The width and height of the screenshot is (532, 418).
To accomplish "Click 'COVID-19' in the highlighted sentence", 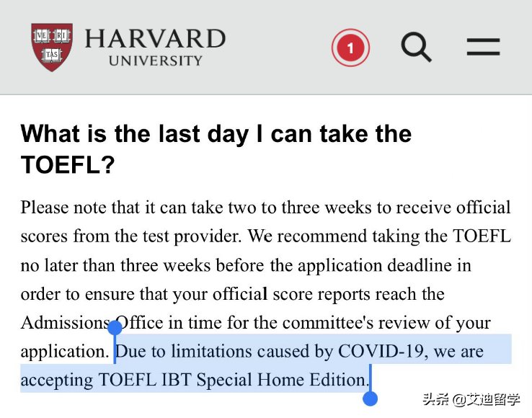I will [x=381, y=350].
